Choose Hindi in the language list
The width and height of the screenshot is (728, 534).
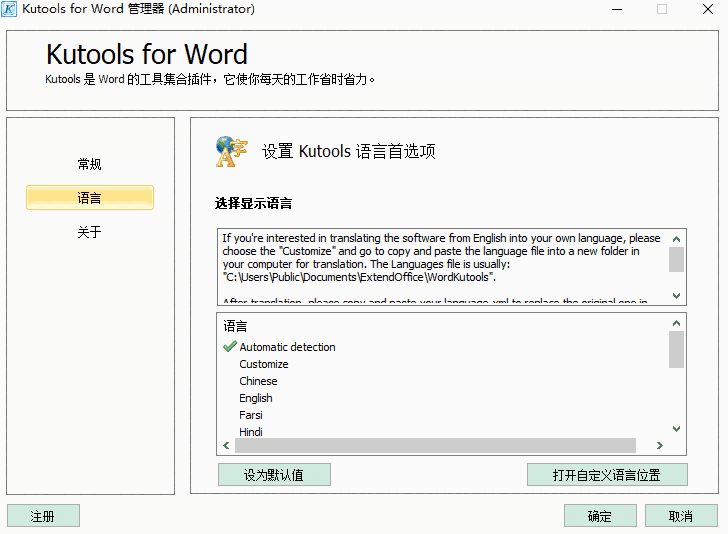[251, 432]
